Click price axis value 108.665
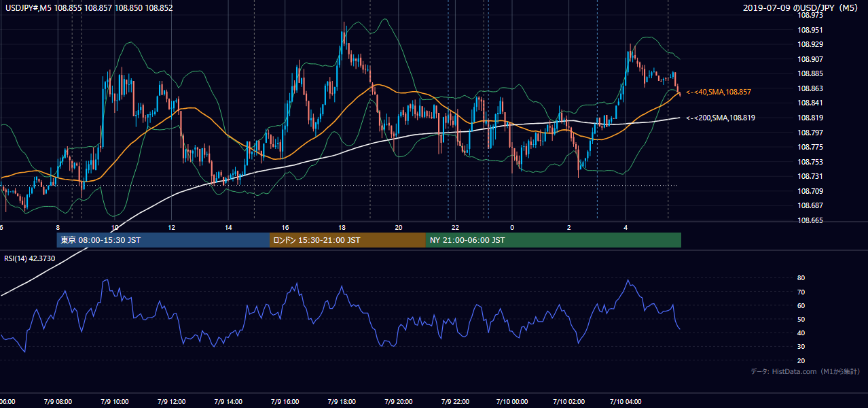Viewport: 868px width, 408px height. tap(810, 220)
